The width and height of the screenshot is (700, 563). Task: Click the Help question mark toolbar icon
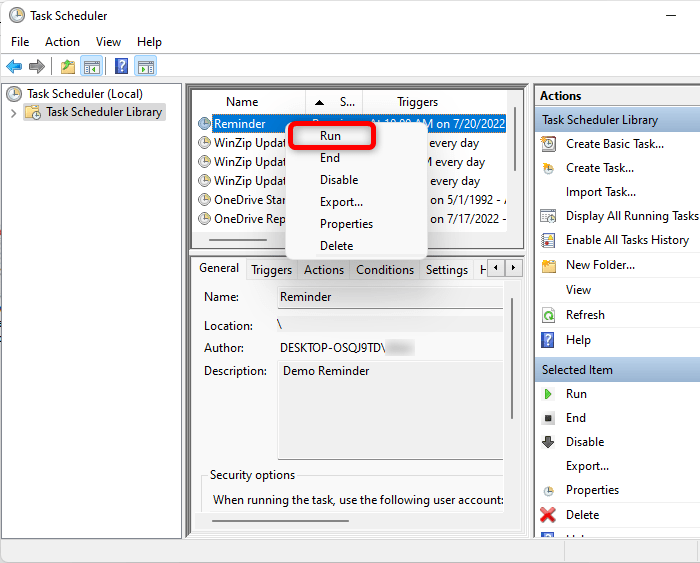pos(121,67)
